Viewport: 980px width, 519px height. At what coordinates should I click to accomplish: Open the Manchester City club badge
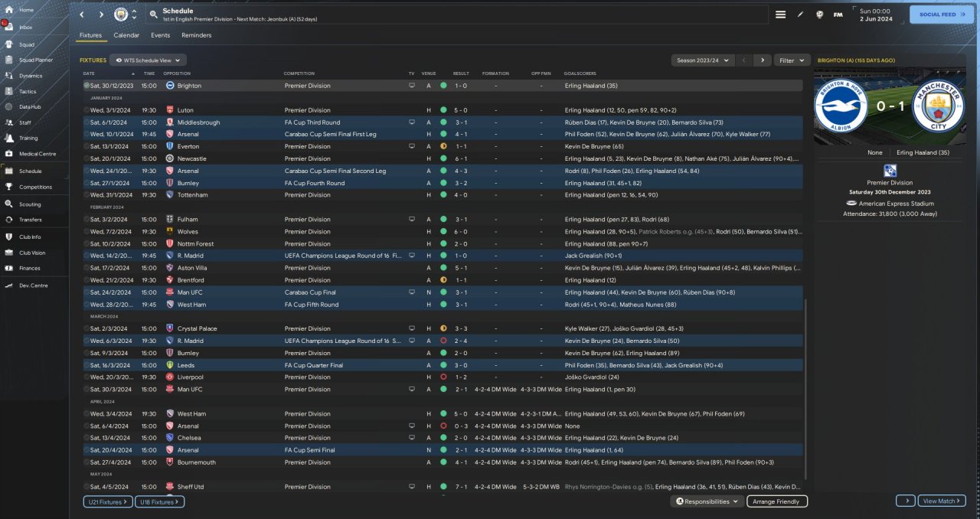pos(121,15)
